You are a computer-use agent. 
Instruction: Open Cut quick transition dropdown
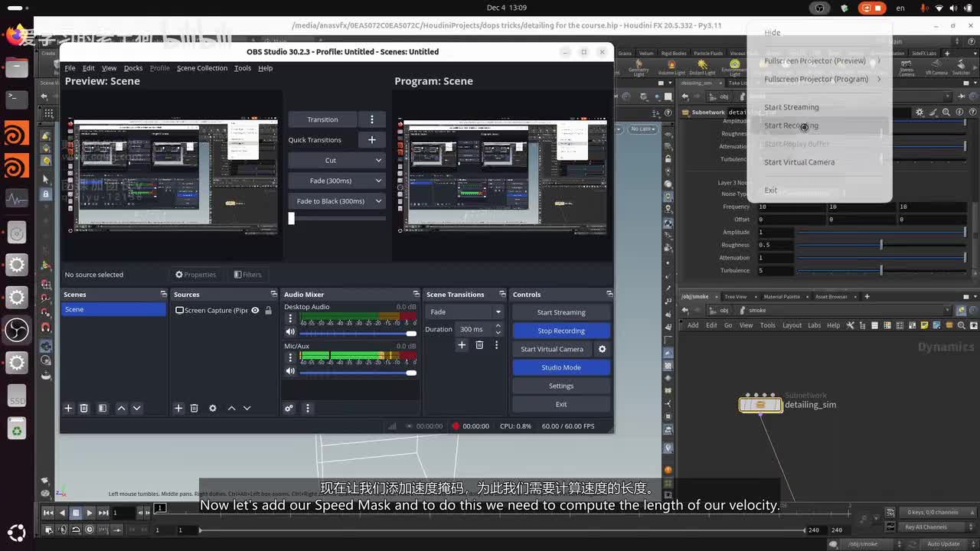pyautogui.click(x=337, y=160)
